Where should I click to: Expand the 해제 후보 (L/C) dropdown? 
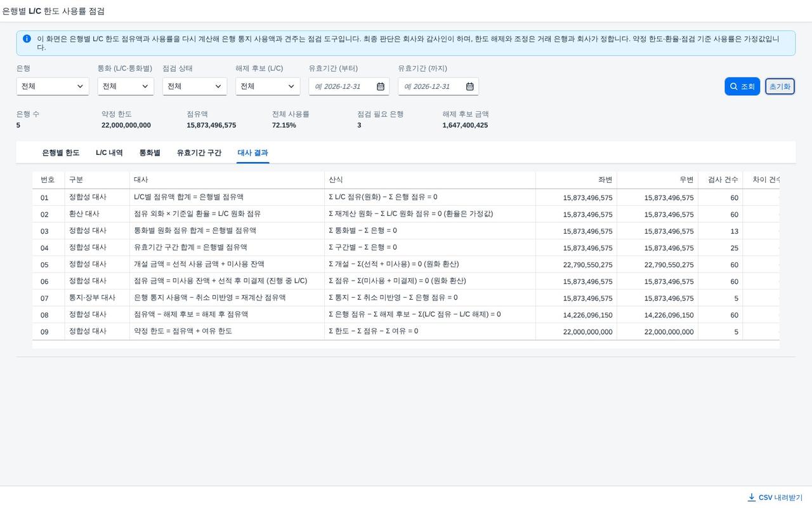click(268, 86)
